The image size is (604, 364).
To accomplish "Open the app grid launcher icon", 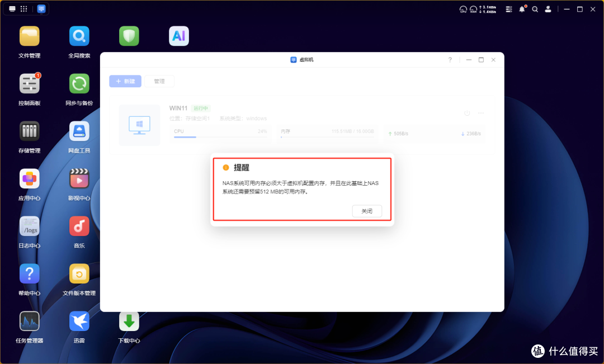I will 24,9.
